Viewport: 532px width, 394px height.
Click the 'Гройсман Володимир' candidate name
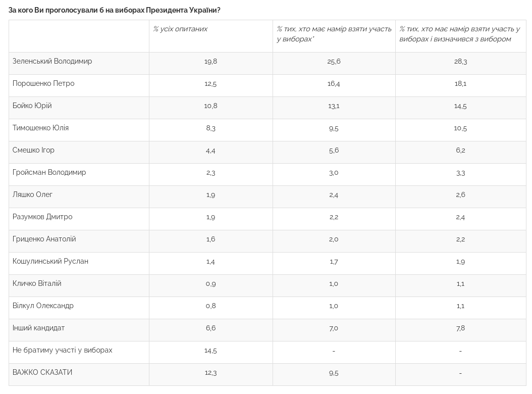[49, 172]
